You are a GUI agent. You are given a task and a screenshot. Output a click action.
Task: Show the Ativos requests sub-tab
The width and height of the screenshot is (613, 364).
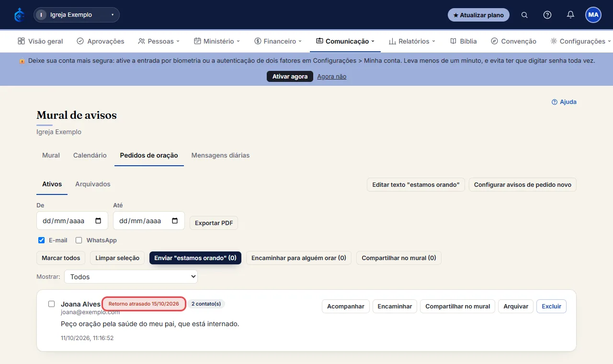[52, 184]
